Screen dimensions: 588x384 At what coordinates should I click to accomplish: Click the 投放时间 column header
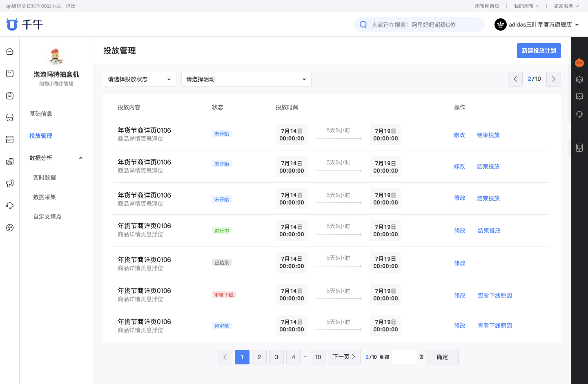287,107
